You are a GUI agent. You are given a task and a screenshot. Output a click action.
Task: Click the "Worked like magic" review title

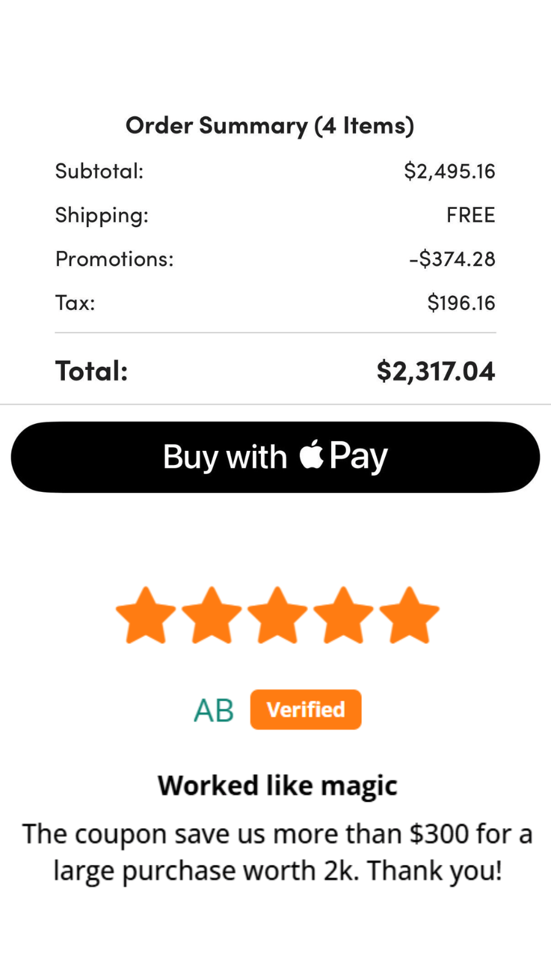(277, 785)
